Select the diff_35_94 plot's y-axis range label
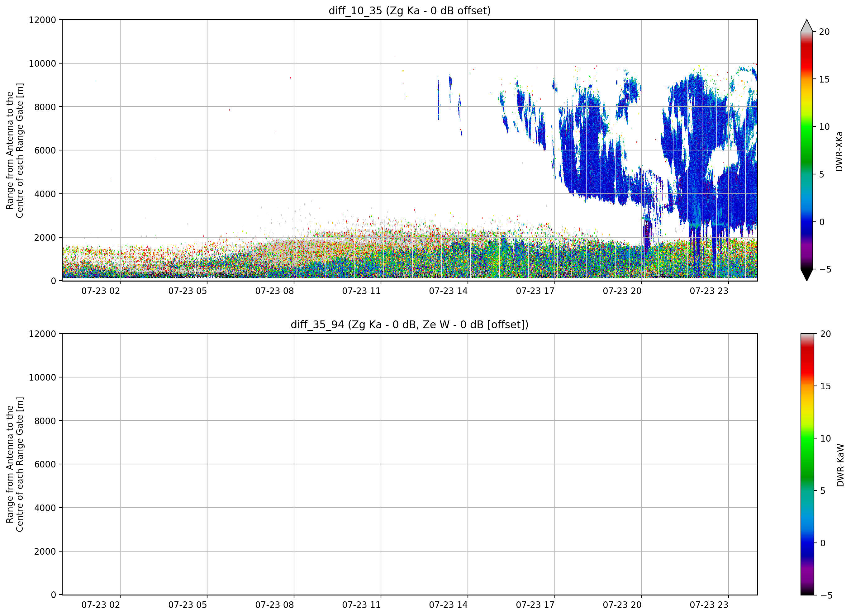The width and height of the screenshot is (851, 616). click(x=15, y=464)
